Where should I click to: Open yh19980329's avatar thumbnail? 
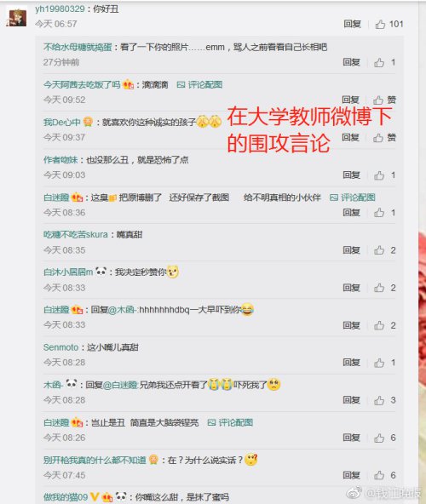(x=16, y=18)
